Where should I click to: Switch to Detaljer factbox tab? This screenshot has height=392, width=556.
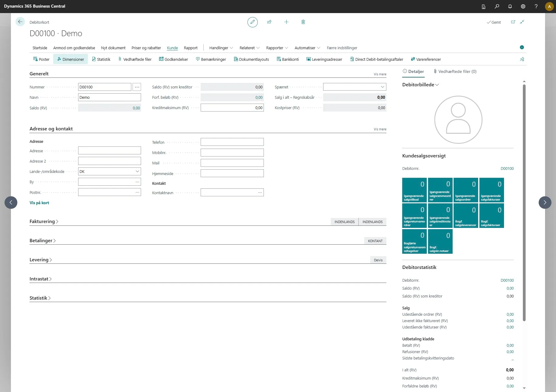tap(413, 71)
